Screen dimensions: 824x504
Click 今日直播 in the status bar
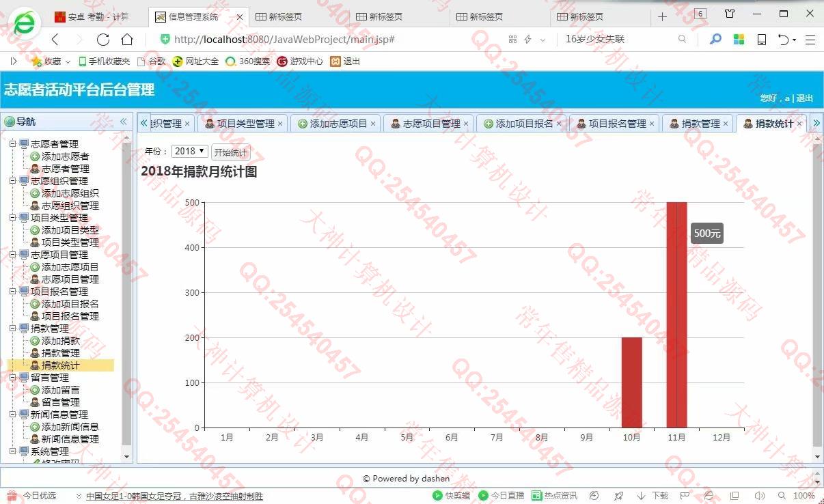502,496
